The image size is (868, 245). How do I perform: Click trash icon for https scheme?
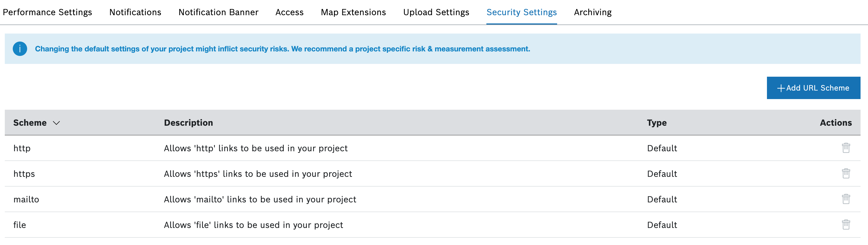pos(846,173)
